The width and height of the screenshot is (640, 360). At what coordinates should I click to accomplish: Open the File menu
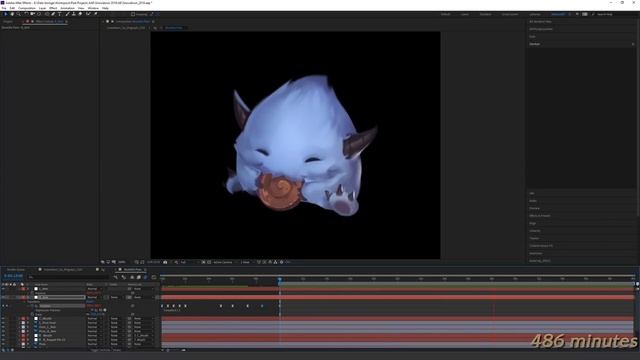click(x=4, y=8)
